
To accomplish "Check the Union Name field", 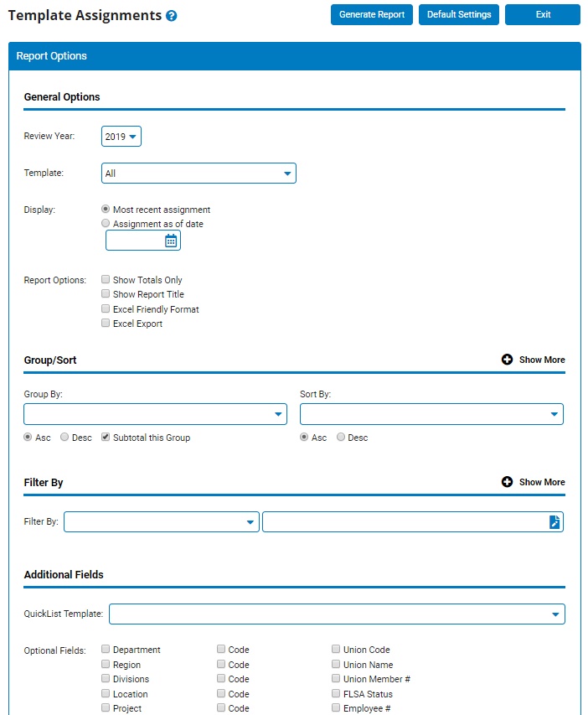I will click(336, 664).
